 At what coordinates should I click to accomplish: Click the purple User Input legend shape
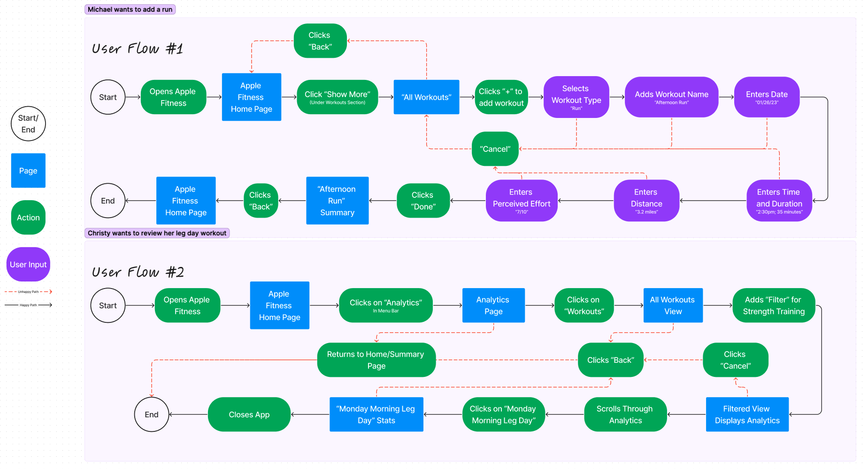28,265
